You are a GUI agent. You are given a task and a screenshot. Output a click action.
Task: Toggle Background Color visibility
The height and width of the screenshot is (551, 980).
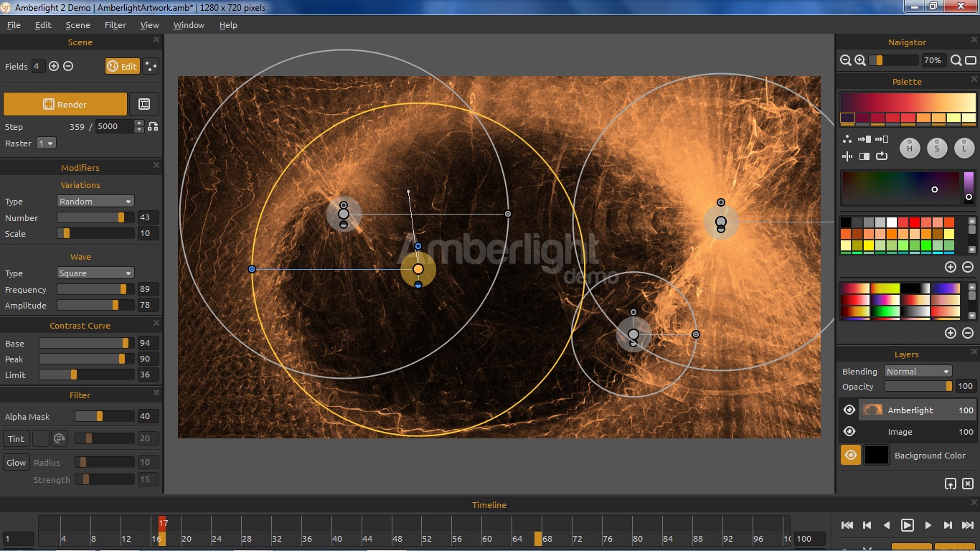click(x=851, y=455)
